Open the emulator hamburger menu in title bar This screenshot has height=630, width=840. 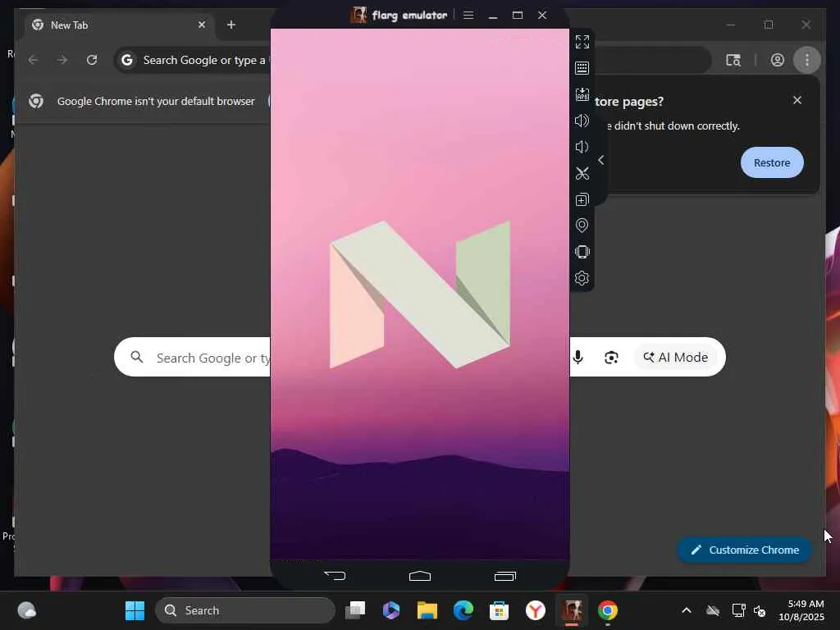point(468,15)
